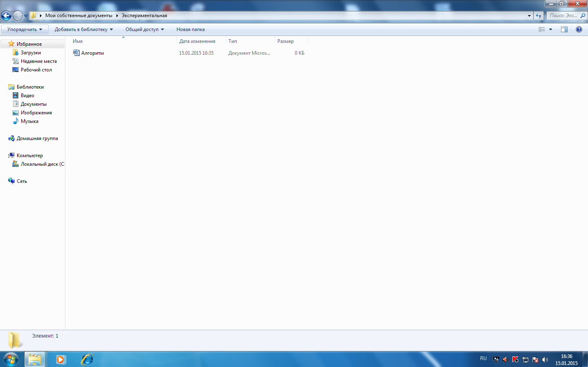
Task: Click the Windows Explorer taskbar icon
Action: 35,359
